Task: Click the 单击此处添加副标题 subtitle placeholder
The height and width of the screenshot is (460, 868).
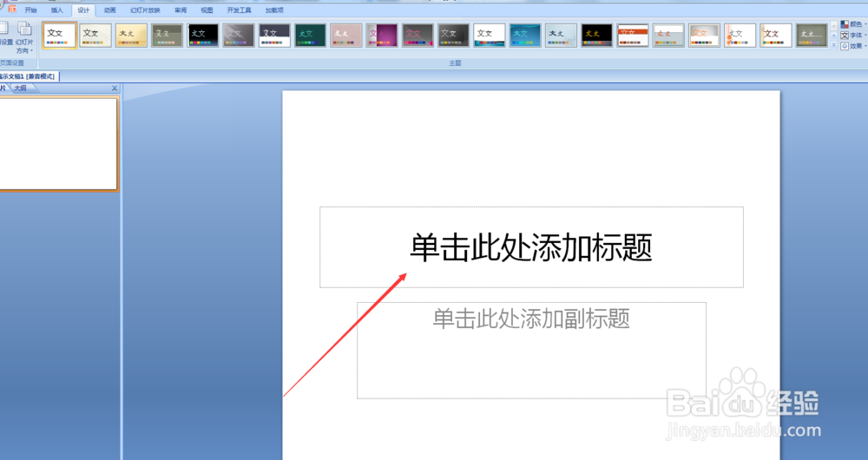Action: pos(531,351)
